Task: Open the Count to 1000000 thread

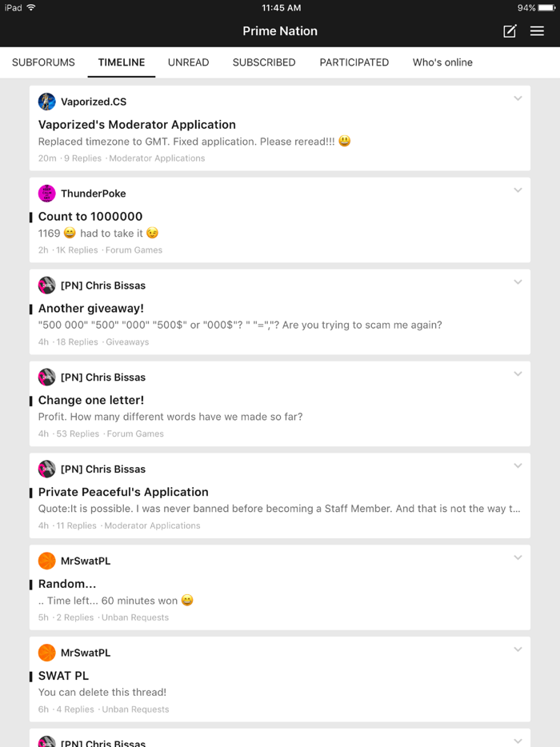Action: coord(90,217)
